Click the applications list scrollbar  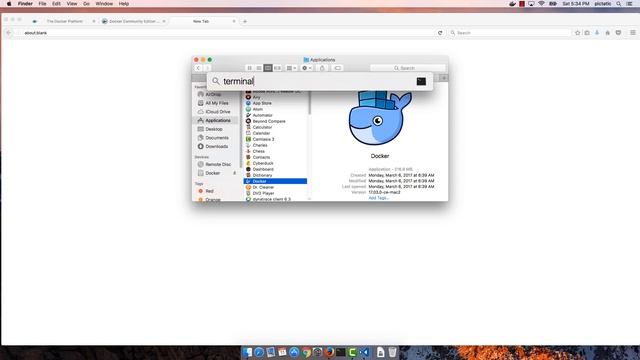tap(309, 103)
